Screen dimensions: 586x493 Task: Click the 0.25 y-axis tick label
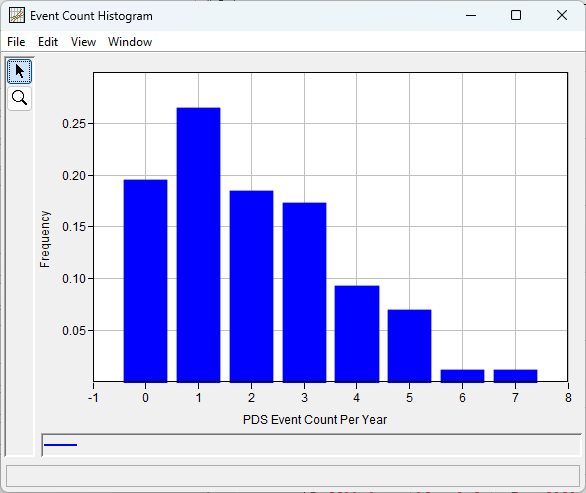(74, 124)
